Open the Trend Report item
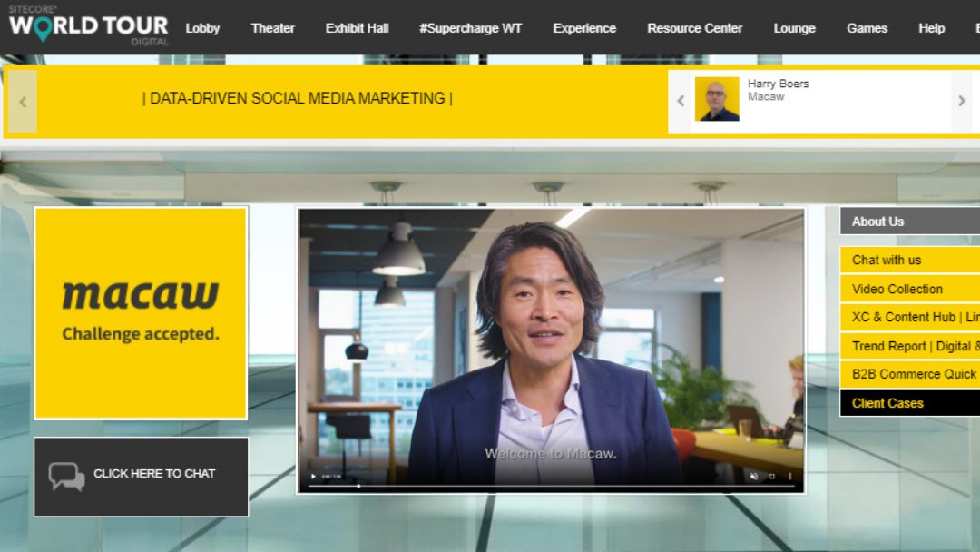This screenshot has height=552, width=980. (x=910, y=346)
